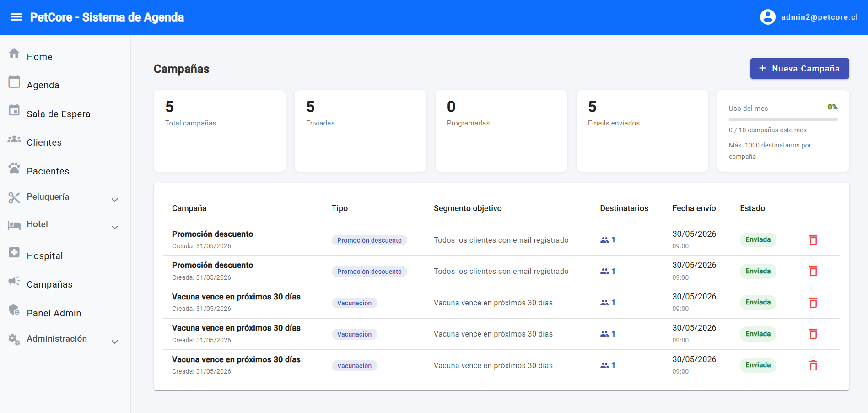Click the Clientes people icon
Viewport: 868px width, 413px height.
[x=14, y=139]
